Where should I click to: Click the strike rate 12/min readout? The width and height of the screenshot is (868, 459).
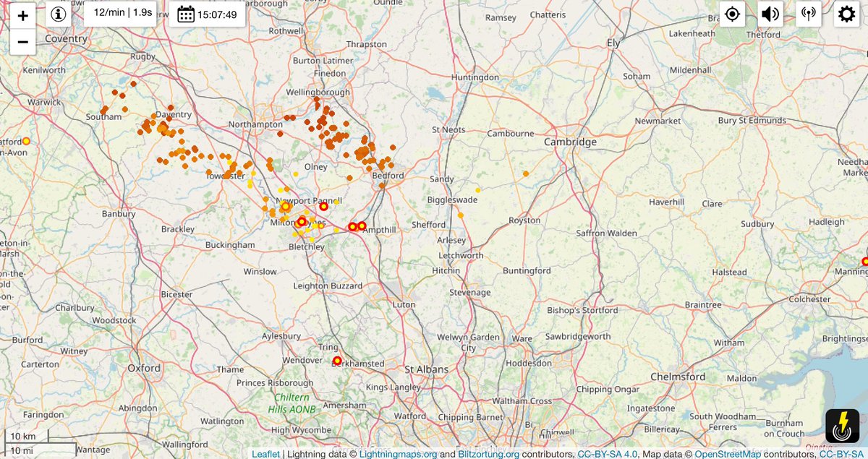120,13
